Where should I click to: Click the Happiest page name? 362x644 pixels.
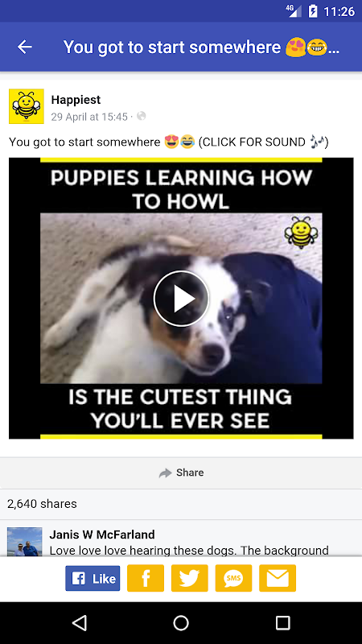[76, 100]
